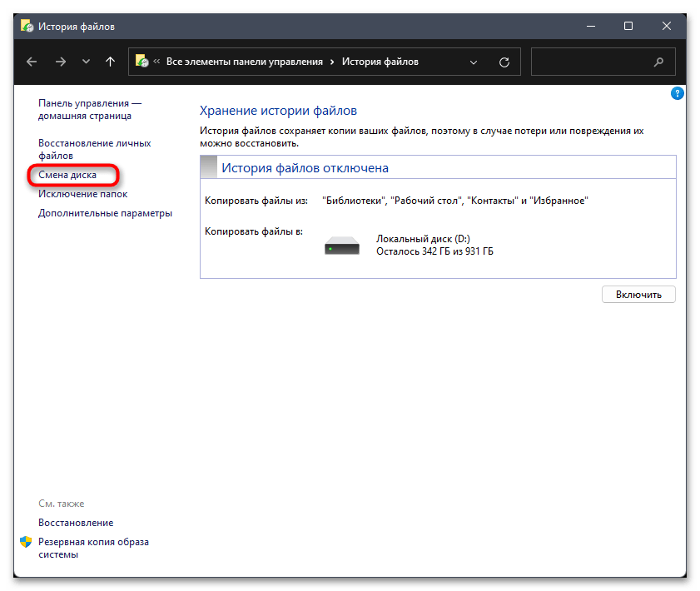The image size is (700, 591).
Task: Open the Дополнительные параметры link
Action: click(x=105, y=213)
